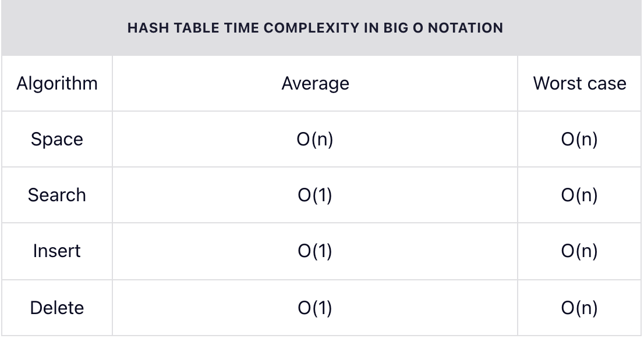
Task: Click worst case O(n) in Delete row
Action: click(579, 308)
